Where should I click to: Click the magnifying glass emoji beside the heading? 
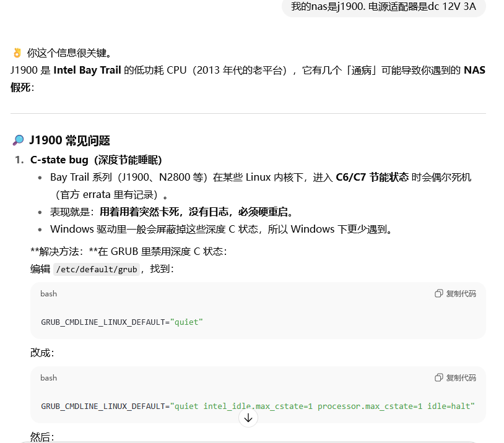click(x=18, y=140)
